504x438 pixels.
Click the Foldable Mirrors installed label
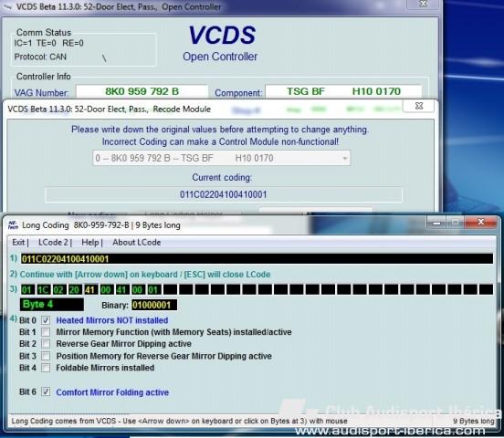105,368
